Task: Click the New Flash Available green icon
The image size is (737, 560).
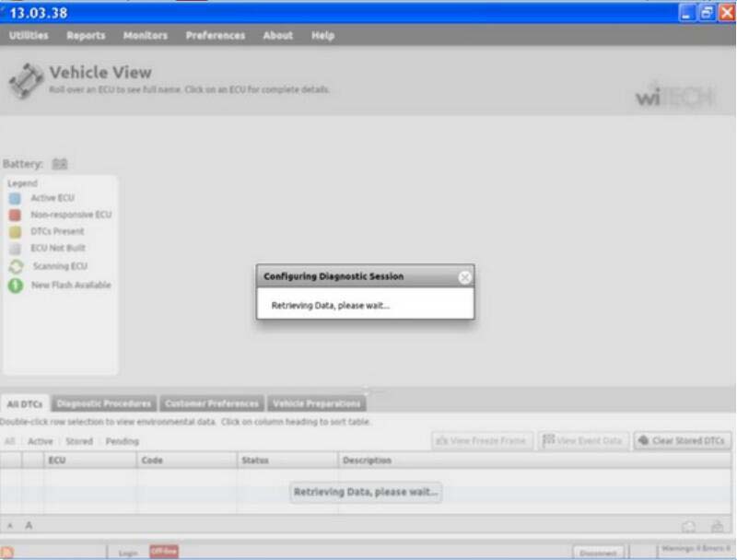Action: point(16,286)
